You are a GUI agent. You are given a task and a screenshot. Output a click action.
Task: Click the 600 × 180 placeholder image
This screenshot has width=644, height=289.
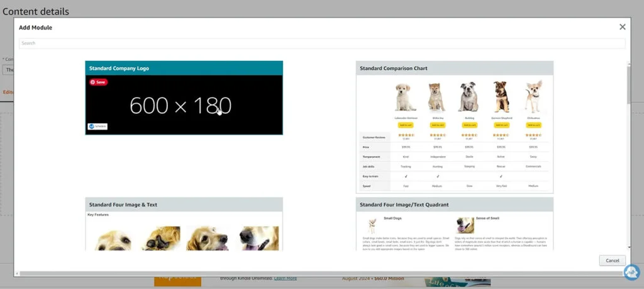(x=184, y=105)
